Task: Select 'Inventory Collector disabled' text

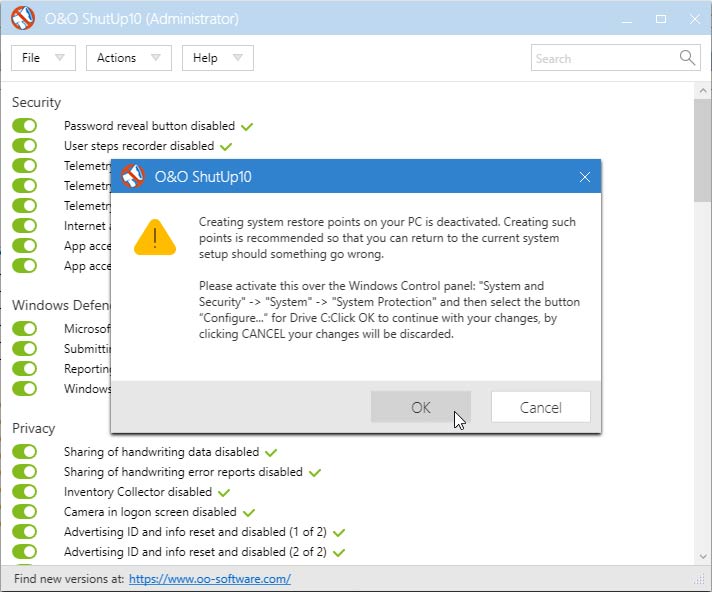Action: (138, 492)
